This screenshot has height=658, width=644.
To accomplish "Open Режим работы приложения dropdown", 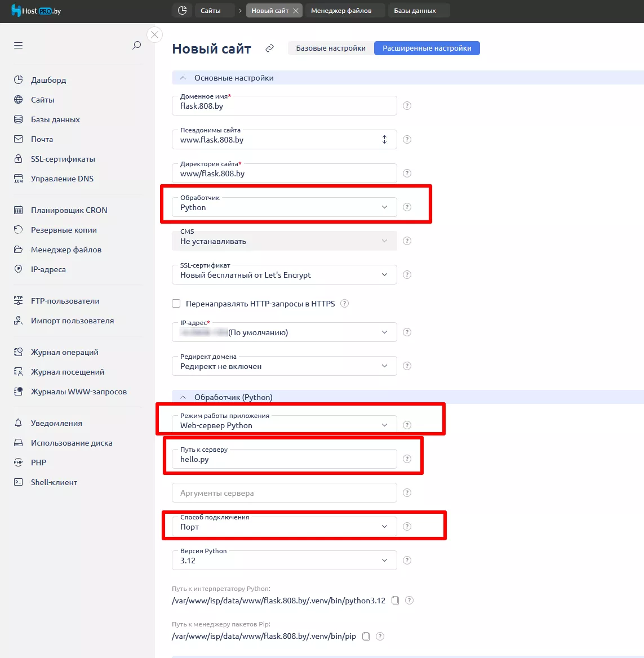I will click(284, 425).
